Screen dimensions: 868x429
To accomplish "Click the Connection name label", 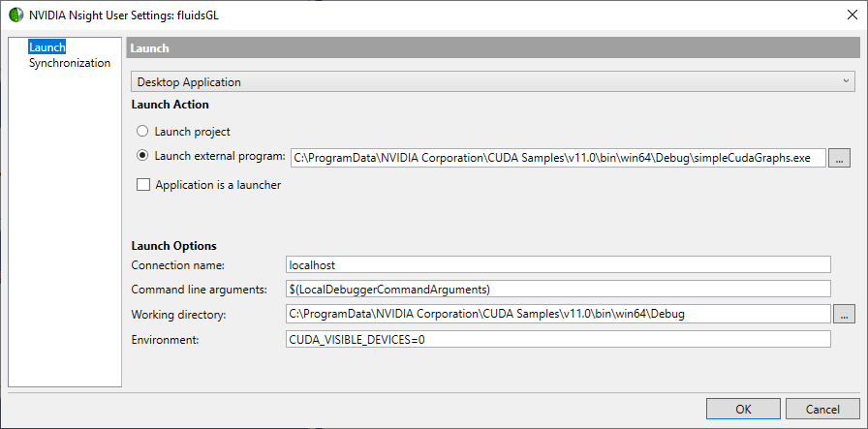I will pyautogui.click(x=177, y=265).
